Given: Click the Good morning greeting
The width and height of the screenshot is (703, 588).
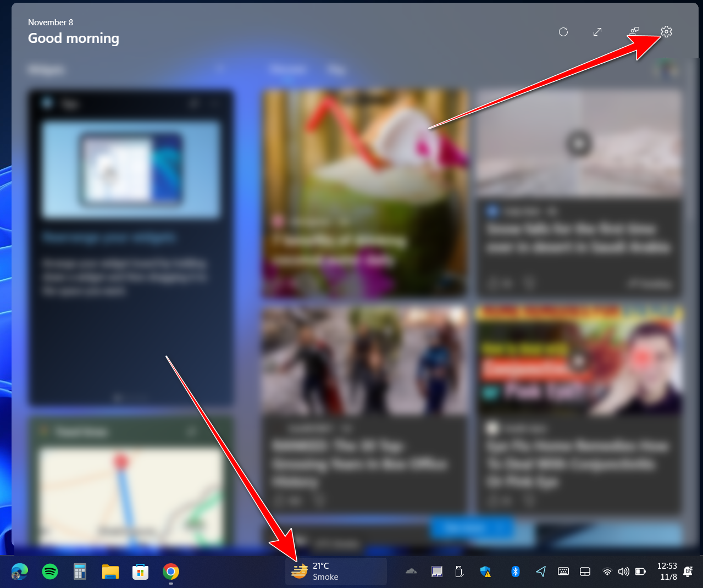Looking at the screenshot, I should point(74,38).
